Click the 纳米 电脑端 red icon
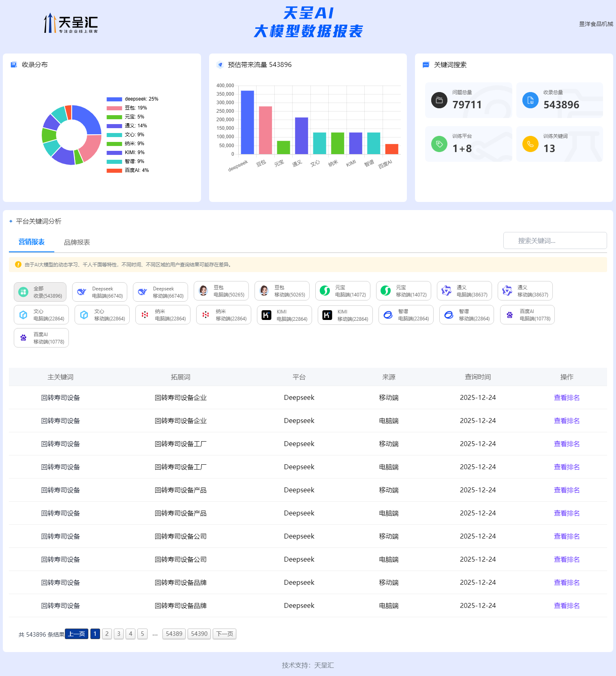 (x=145, y=315)
